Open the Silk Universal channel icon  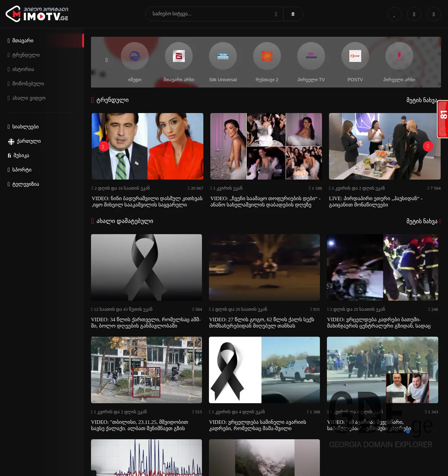pos(223,56)
